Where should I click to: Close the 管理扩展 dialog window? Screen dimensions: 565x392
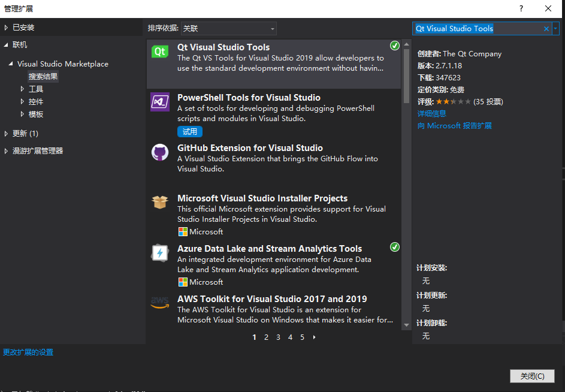point(548,8)
